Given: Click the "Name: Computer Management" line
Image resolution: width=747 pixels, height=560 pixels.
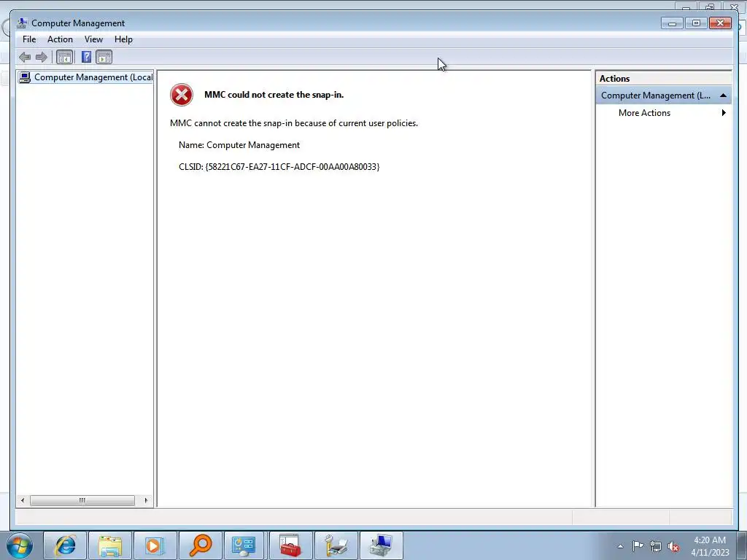Looking at the screenshot, I should [239, 145].
